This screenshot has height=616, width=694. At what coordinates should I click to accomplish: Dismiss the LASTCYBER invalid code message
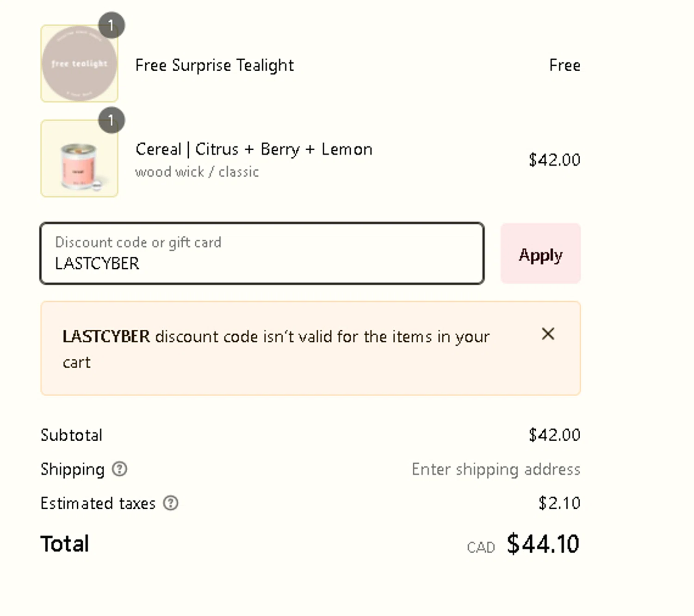coord(548,334)
